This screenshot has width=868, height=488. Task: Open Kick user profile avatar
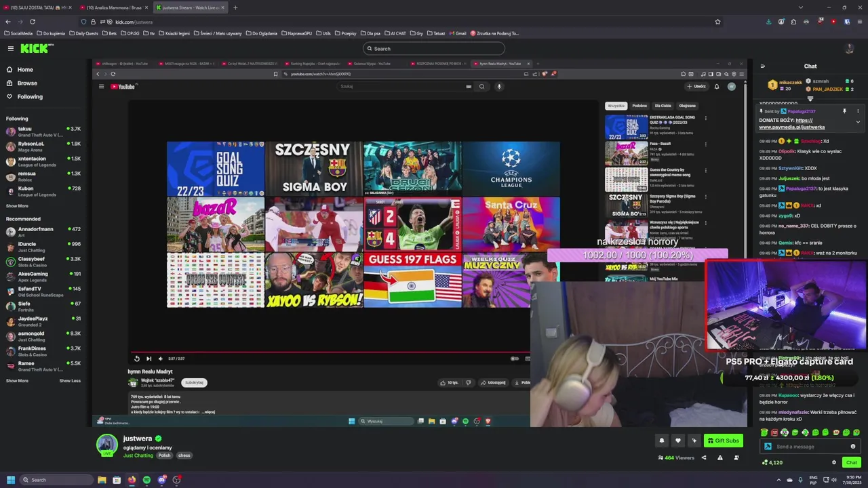coord(849,48)
